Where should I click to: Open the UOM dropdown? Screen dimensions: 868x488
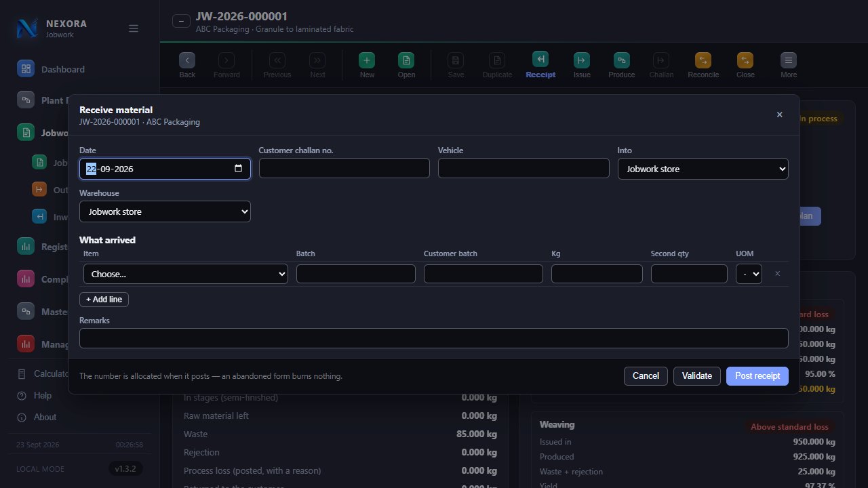click(749, 274)
